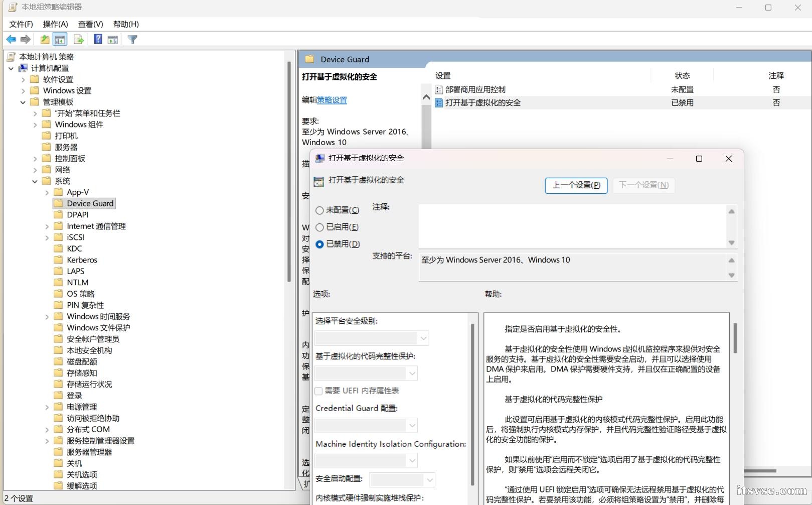The width and height of the screenshot is (812, 505).
Task: Select the 已启用 radio button
Action: click(319, 227)
